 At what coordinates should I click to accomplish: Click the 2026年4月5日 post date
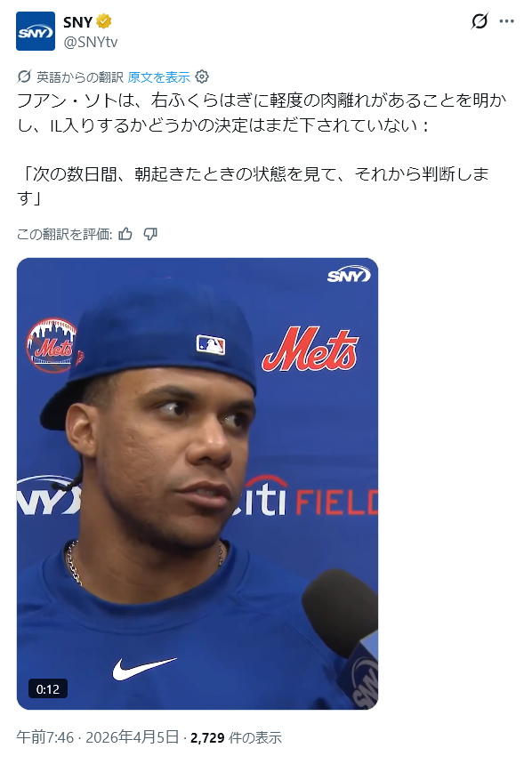tap(133, 737)
